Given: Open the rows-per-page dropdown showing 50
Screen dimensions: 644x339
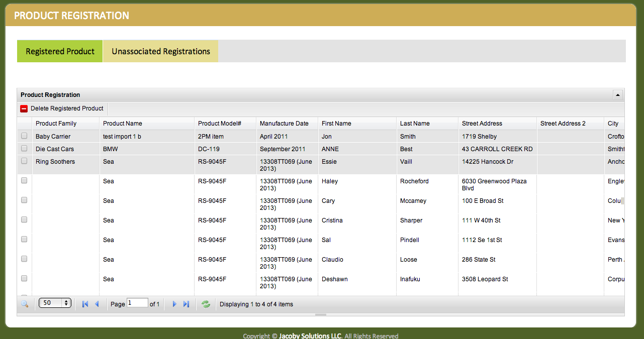Looking at the screenshot, I should [x=55, y=303].
